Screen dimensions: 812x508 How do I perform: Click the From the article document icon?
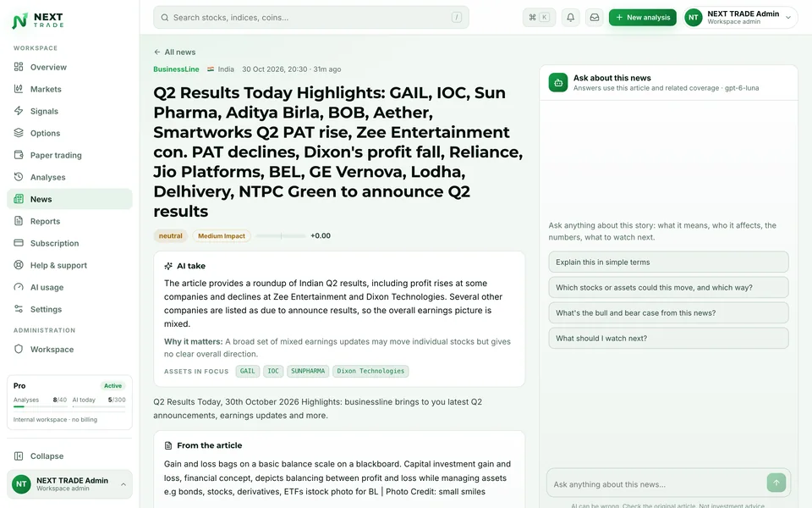click(x=168, y=446)
